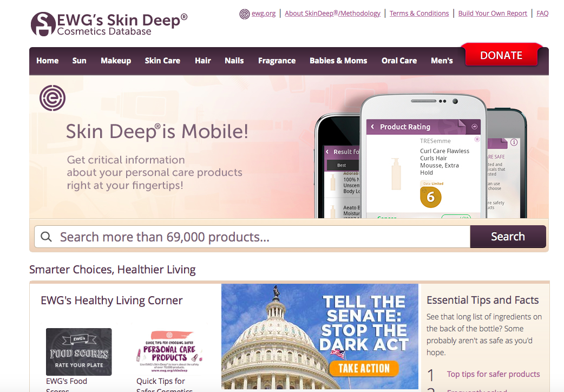Image resolution: width=564 pixels, height=392 pixels.
Task: Open the Skin Care menu
Action: (162, 61)
